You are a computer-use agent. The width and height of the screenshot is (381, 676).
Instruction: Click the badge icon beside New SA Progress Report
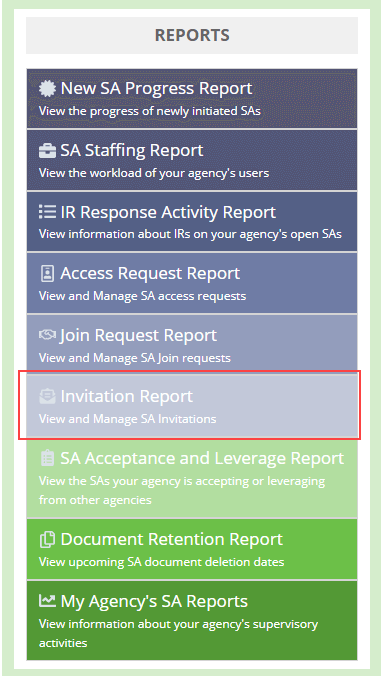point(47,89)
